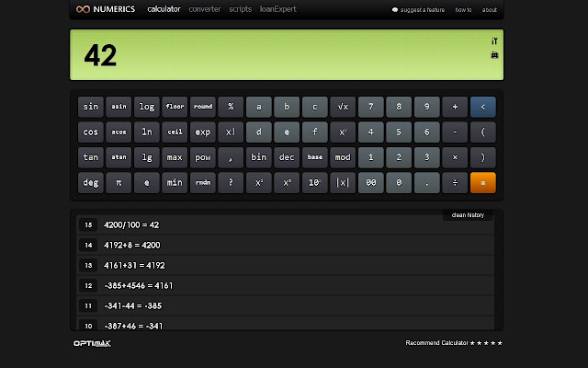Viewport: 588px width, 368px height.
Task: Click the hex digit f key
Action: tap(315, 132)
